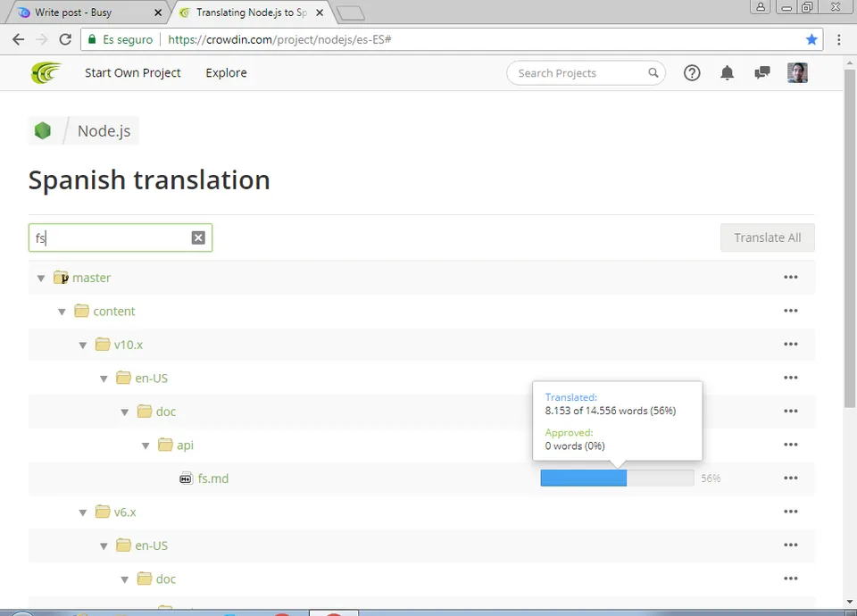Screen dimensions: 857x616
Task: Collapse doc folder under v10.x
Action: pyautogui.click(x=125, y=412)
